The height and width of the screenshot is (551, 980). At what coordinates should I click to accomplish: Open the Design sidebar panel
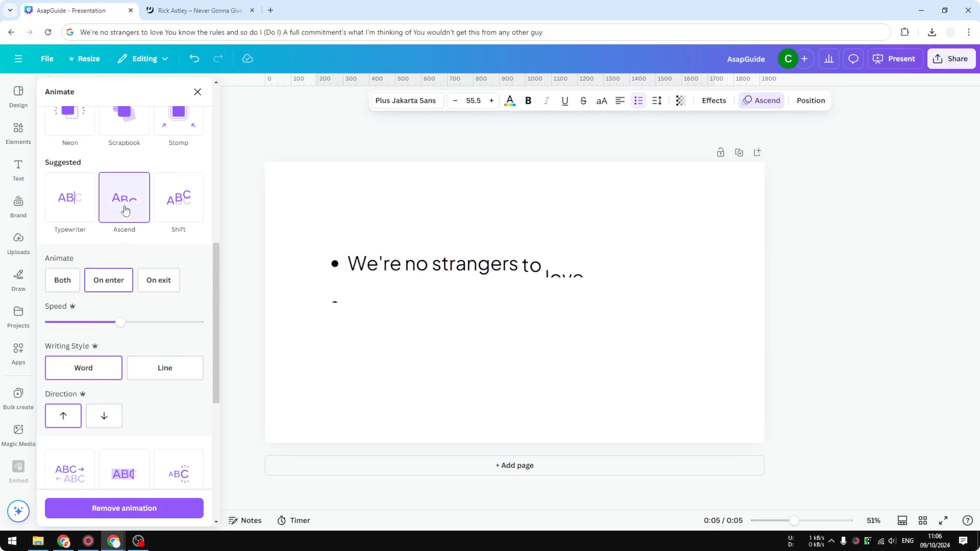pyautogui.click(x=18, y=97)
